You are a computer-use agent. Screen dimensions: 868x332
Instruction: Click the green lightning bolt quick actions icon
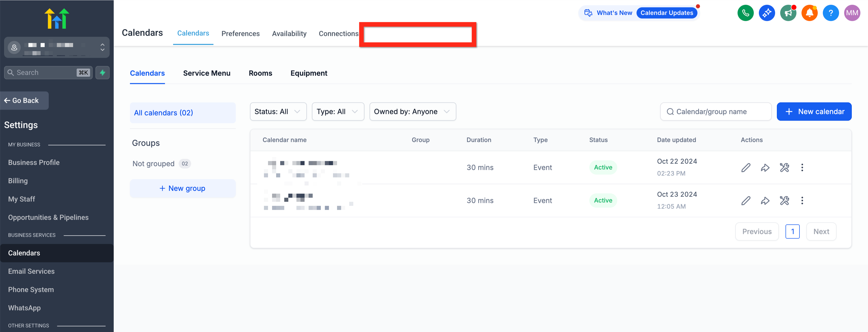103,72
